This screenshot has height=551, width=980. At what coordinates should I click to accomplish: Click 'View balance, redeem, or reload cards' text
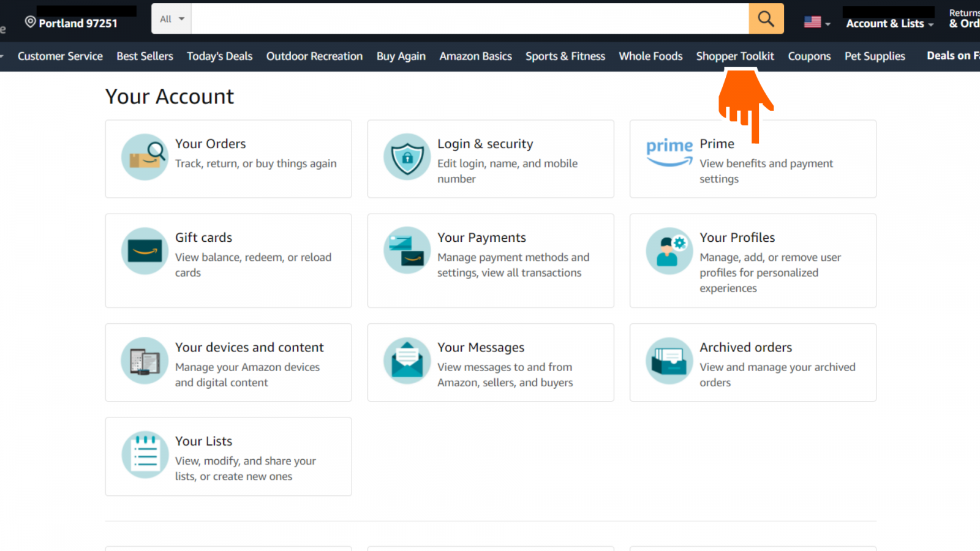[x=253, y=264]
